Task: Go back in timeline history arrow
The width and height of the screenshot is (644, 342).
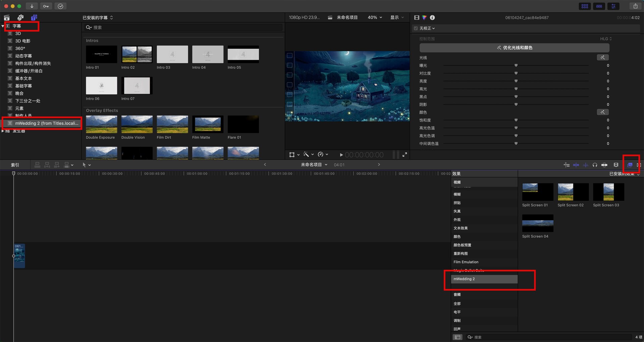Action: coord(265,164)
